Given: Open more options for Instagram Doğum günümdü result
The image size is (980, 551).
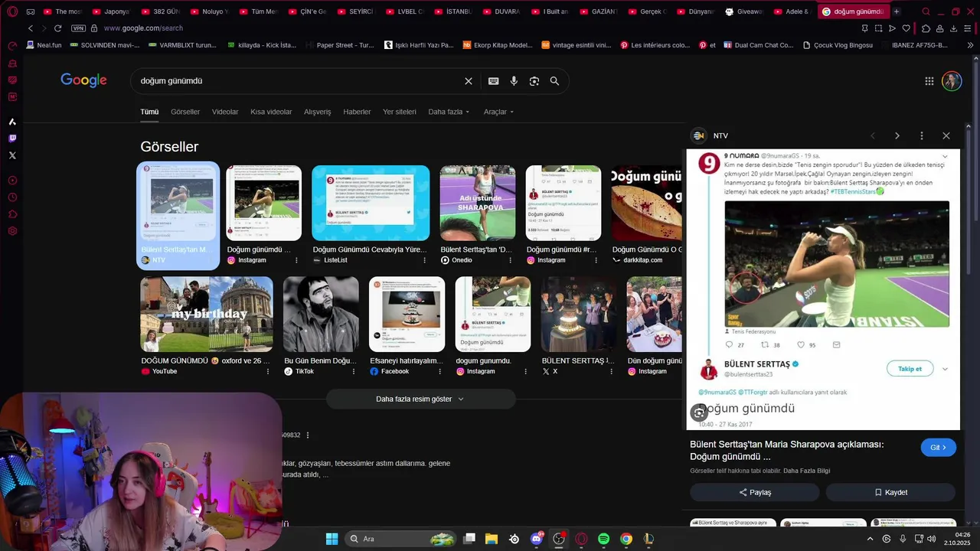Looking at the screenshot, I should (296, 260).
